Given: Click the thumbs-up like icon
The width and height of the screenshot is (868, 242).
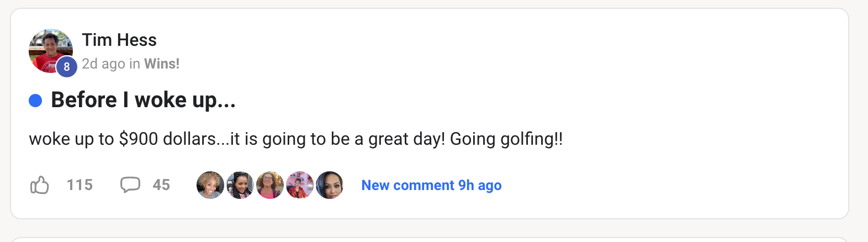Looking at the screenshot, I should (x=40, y=185).
